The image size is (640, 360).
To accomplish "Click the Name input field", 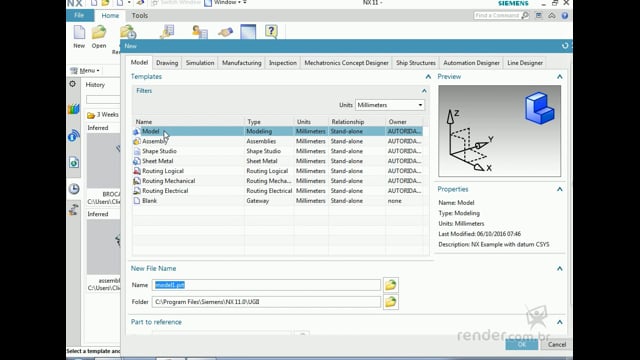I will [267, 285].
